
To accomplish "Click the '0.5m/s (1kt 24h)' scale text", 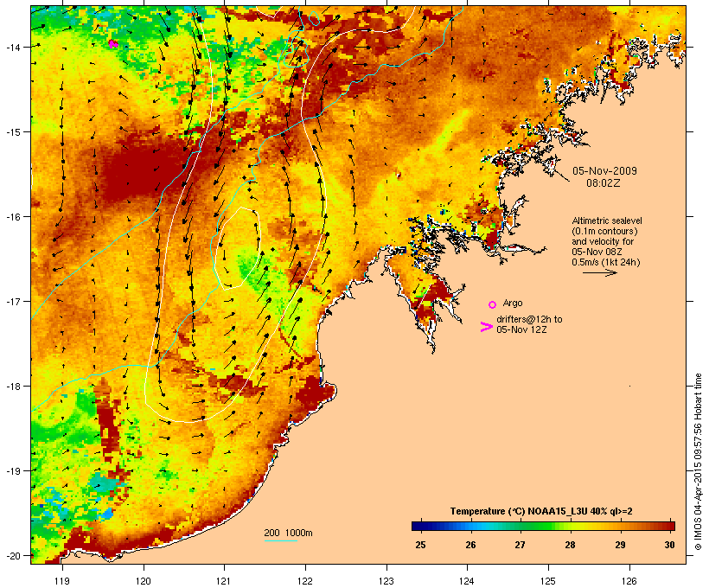I will 606,262.
